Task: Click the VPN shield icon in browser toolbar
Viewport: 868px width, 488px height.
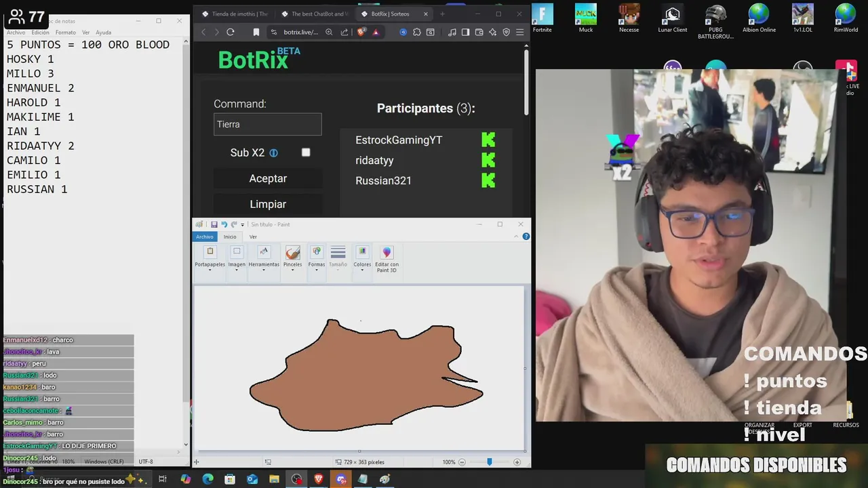Action: 507,32
